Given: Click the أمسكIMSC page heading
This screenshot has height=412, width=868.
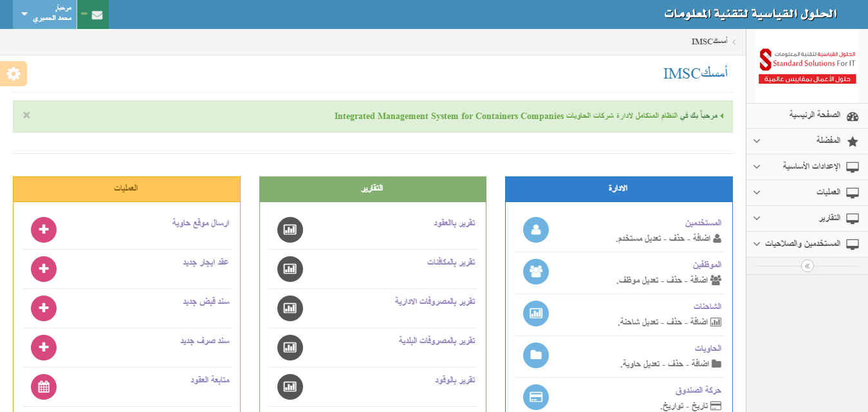Looking at the screenshot, I should pos(696,73).
